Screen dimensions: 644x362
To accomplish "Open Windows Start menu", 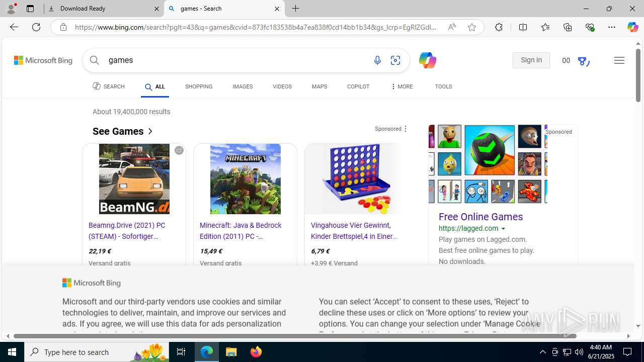I will coord(12,352).
